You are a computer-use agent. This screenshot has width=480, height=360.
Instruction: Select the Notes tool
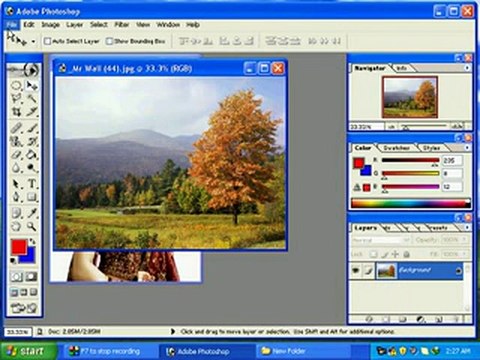(x=16, y=213)
